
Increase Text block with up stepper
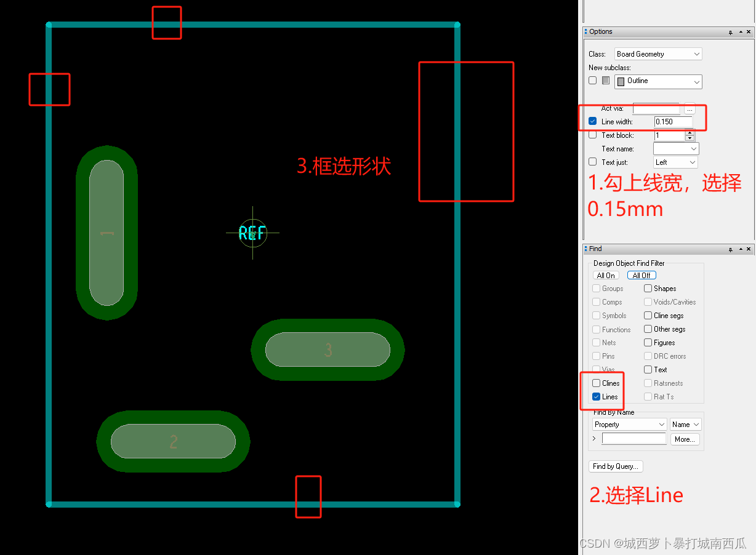click(x=690, y=133)
